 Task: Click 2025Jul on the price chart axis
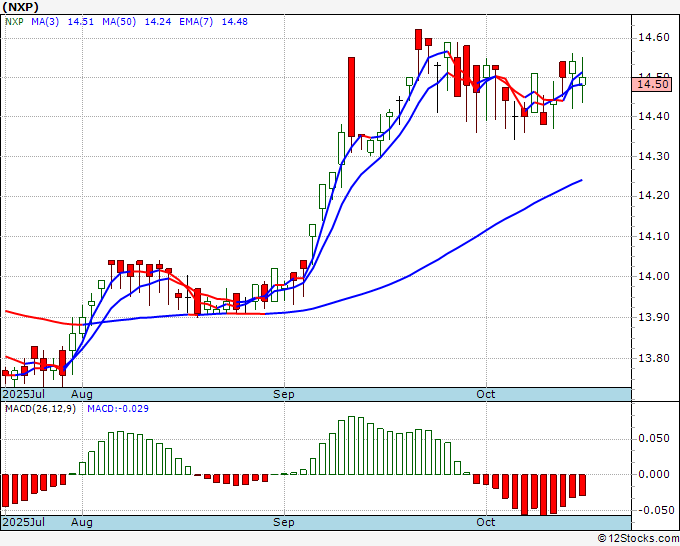coord(24,394)
